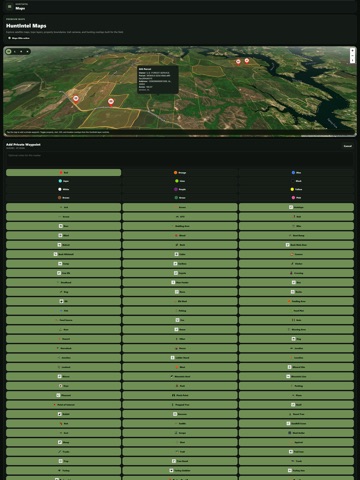Select the Rabbit waypoint icon
360x480 pixels.
pyautogui.click(x=63, y=414)
